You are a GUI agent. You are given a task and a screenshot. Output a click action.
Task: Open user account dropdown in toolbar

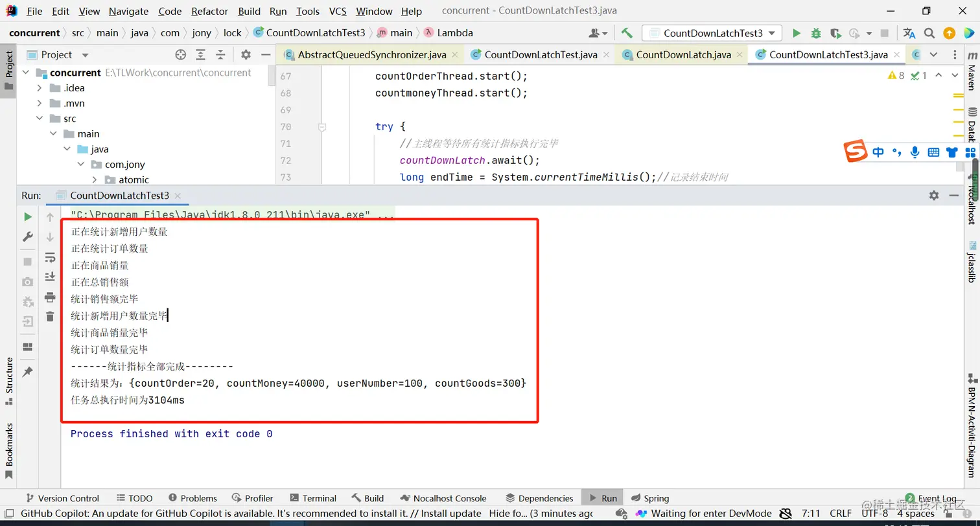598,33
